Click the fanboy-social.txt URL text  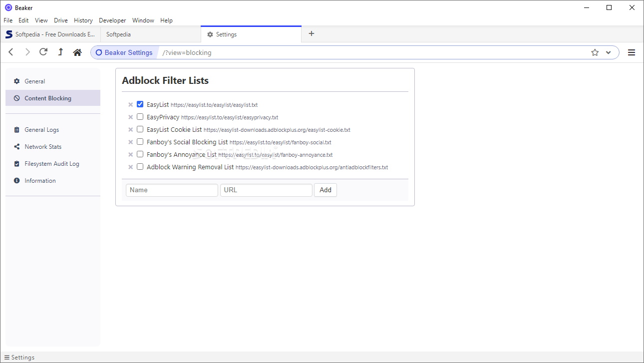coord(281,142)
